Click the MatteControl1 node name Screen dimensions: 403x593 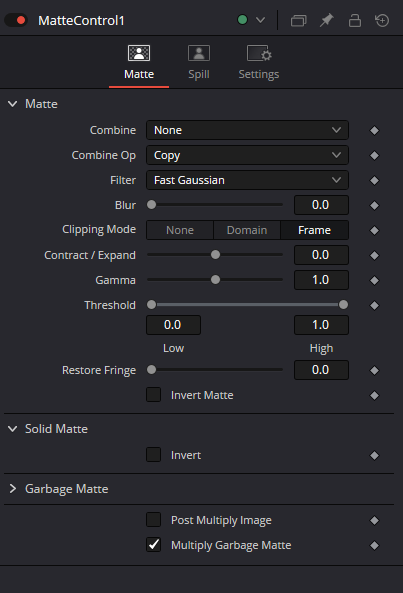coord(81,20)
